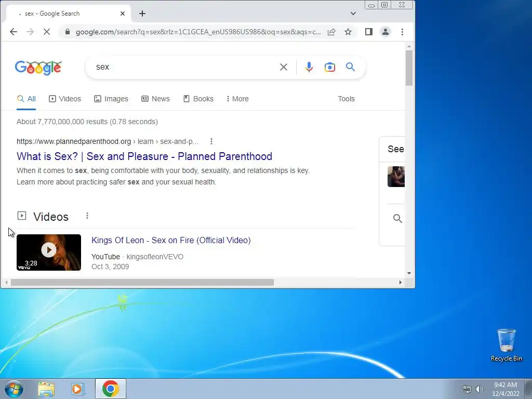Click the vertical scrollbar thumb
Image resolution: width=532 pixels, height=399 pixels.
coord(409,68)
